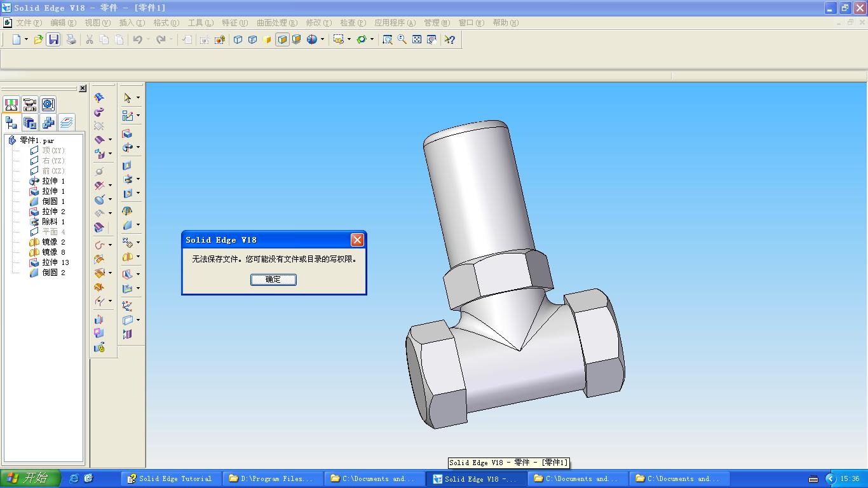Open the 应用程序 menu

coord(395,23)
